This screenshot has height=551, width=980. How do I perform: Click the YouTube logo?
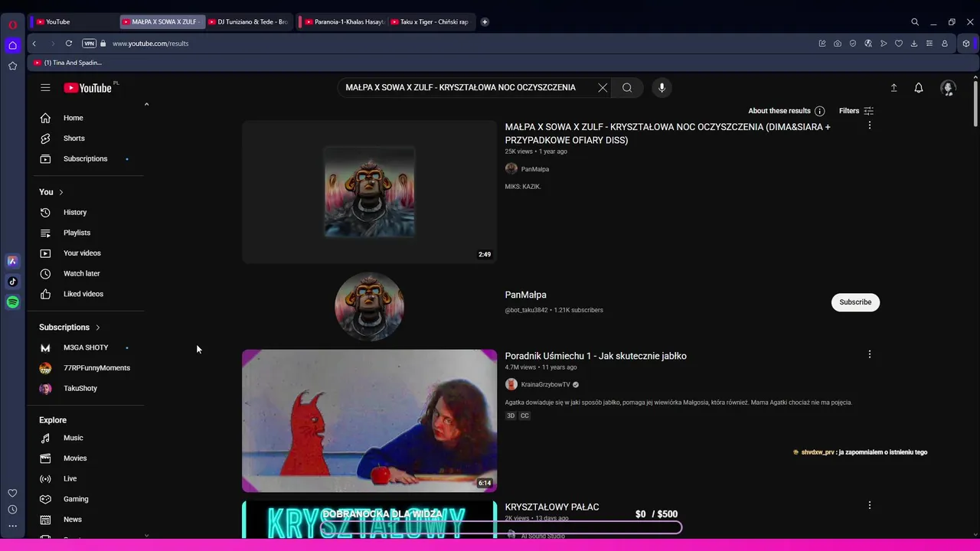click(x=87, y=88)
